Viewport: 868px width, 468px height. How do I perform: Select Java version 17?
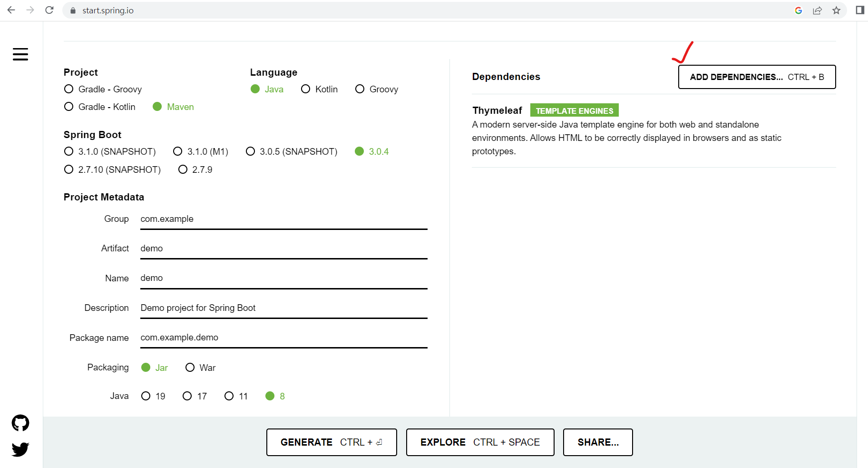(195, 396)
